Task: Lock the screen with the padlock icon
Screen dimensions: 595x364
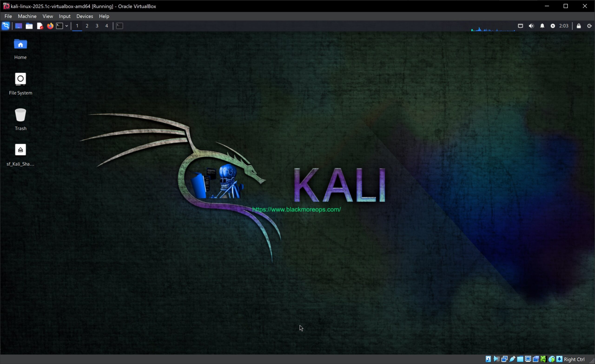Action: (x=579, y=26)
